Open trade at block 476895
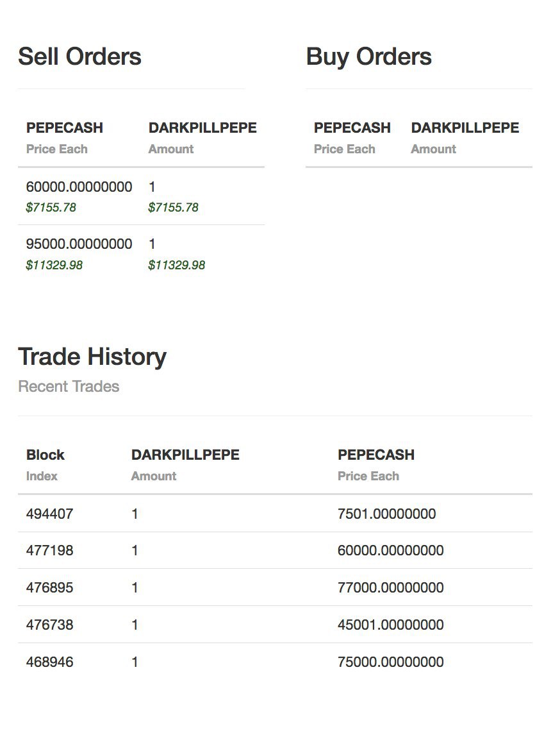This screenshot has height=740, width=560. coord(276,587)
